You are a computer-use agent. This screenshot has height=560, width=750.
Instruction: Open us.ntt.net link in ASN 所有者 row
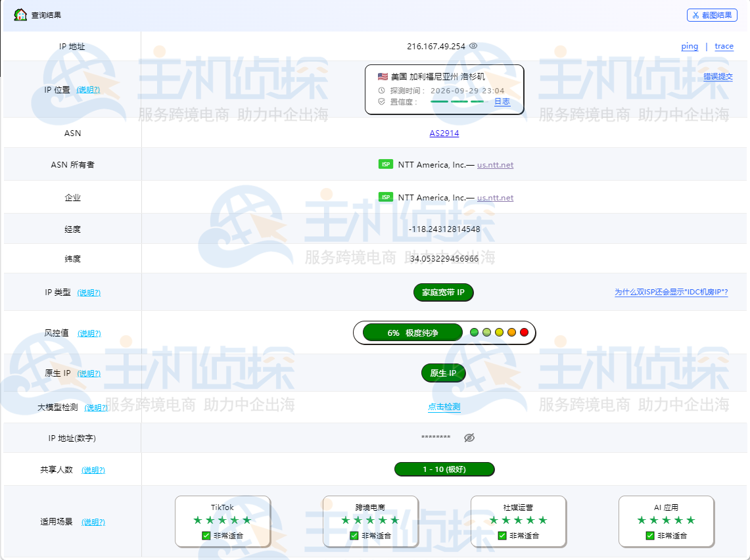495,165
